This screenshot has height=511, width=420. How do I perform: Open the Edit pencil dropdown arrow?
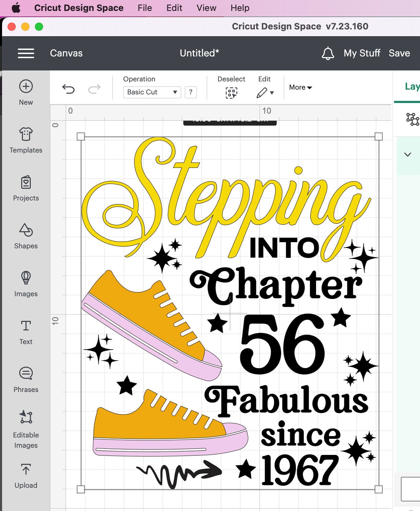click(272, 92)
